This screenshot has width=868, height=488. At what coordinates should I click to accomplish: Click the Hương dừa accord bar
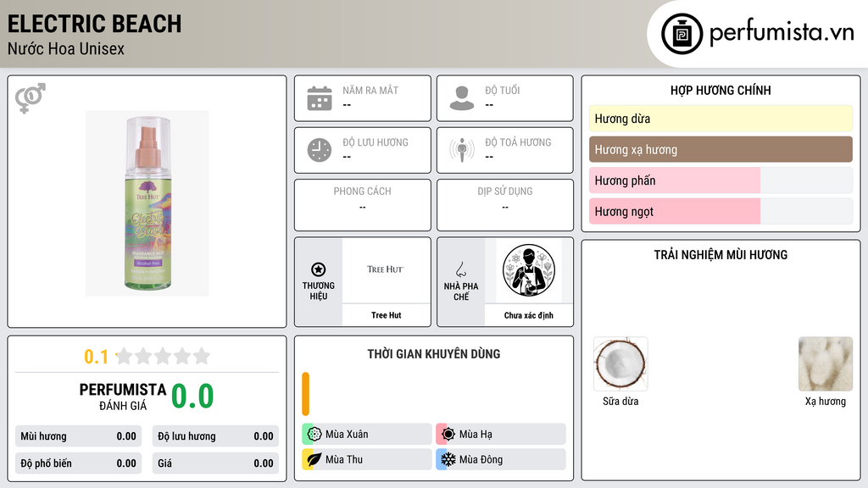[721, 119]
